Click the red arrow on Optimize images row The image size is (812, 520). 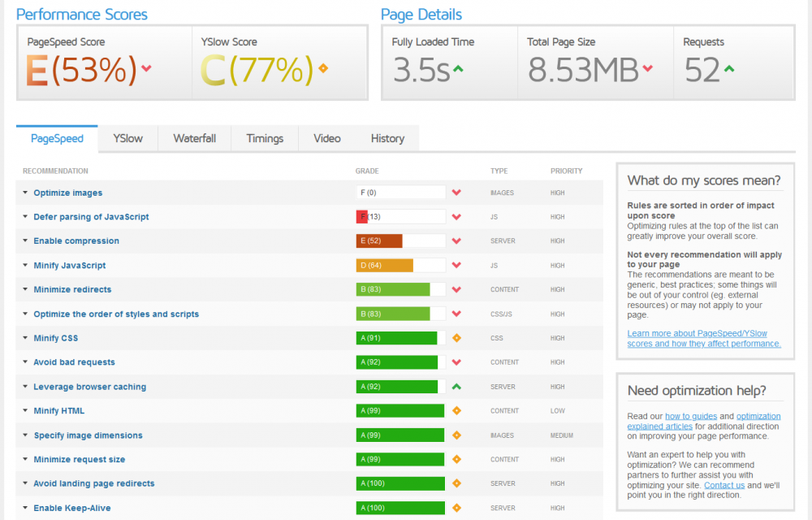tap(456, 193)
